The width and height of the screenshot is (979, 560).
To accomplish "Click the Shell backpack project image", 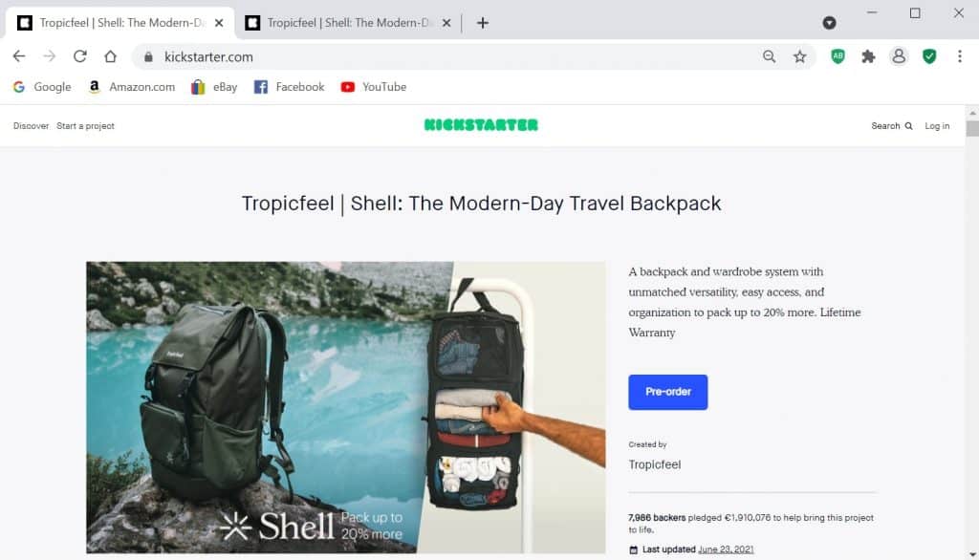I will [346, 407].
